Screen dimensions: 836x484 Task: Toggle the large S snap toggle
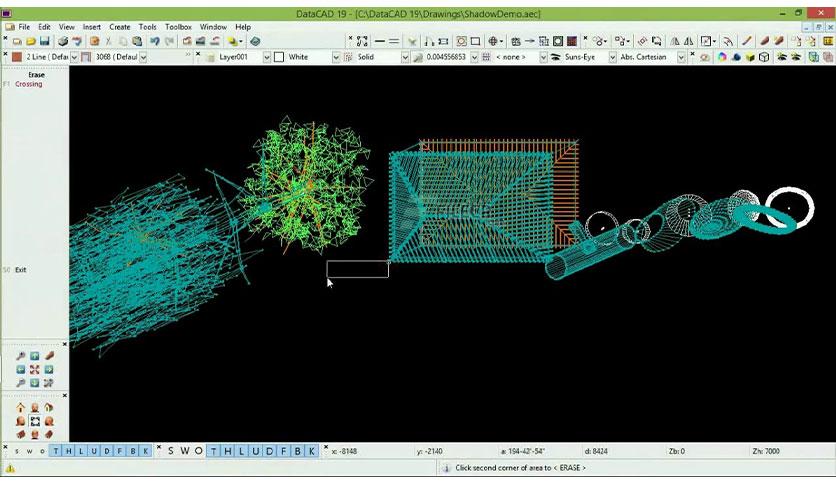click(x=171, y=451)
